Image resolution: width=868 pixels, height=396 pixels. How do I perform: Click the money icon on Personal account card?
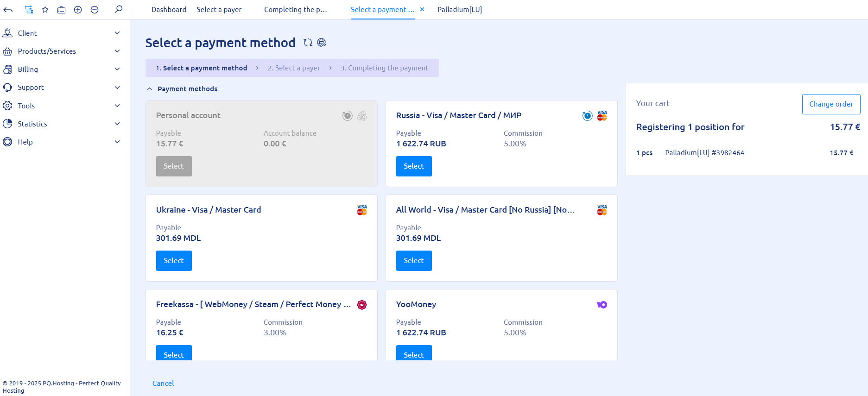pyautogui.click(x=362, y=116)
